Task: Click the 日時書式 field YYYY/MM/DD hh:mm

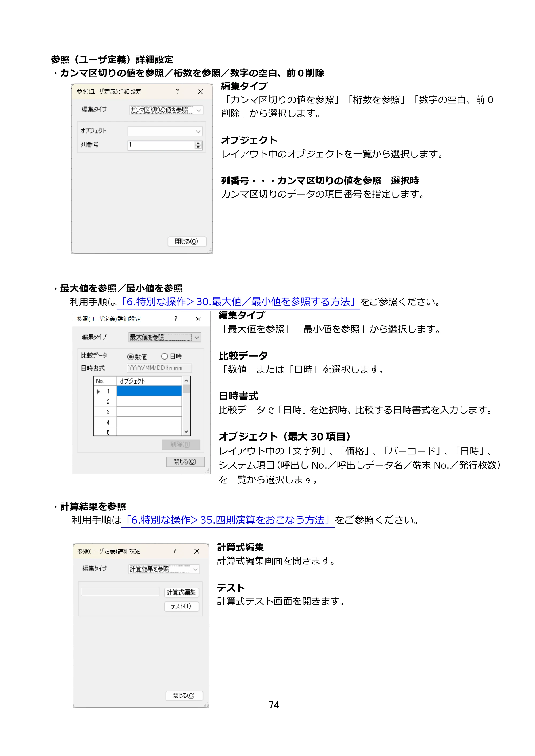Action: [x=159, y=368]
